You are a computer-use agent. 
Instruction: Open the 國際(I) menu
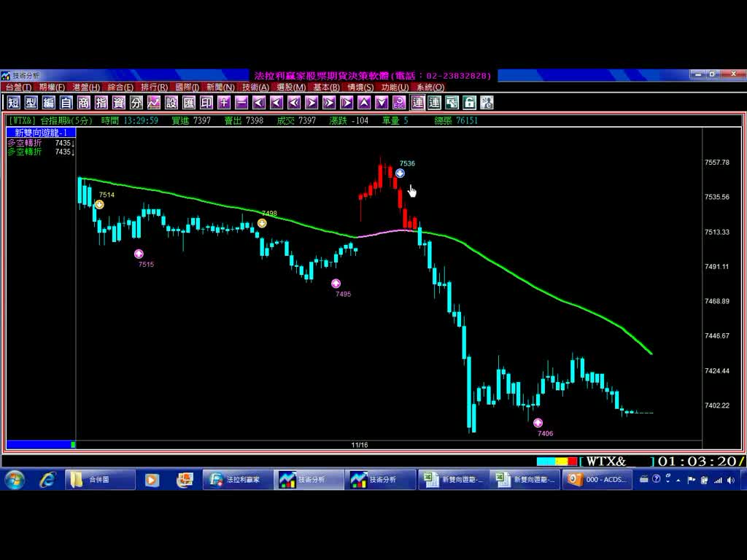pyautogui.click(x=187, y=87)
